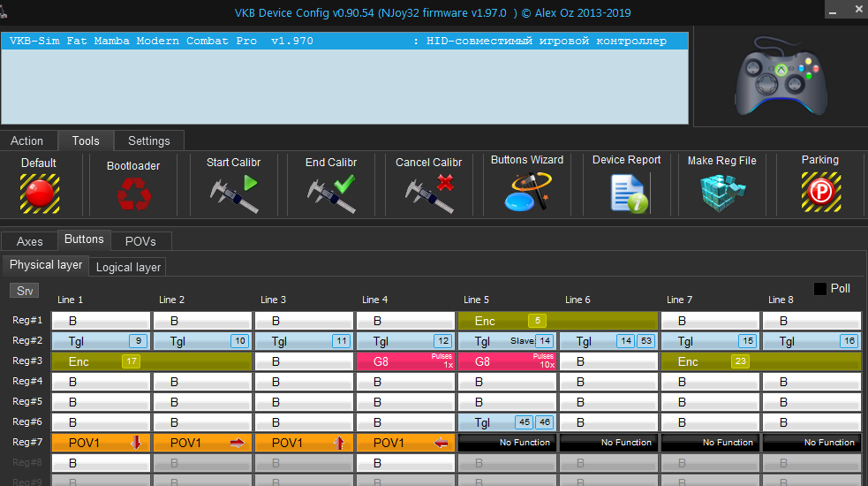Select the Tgl Slave 14 cell
868x486 pixels.
pos(507,341)
